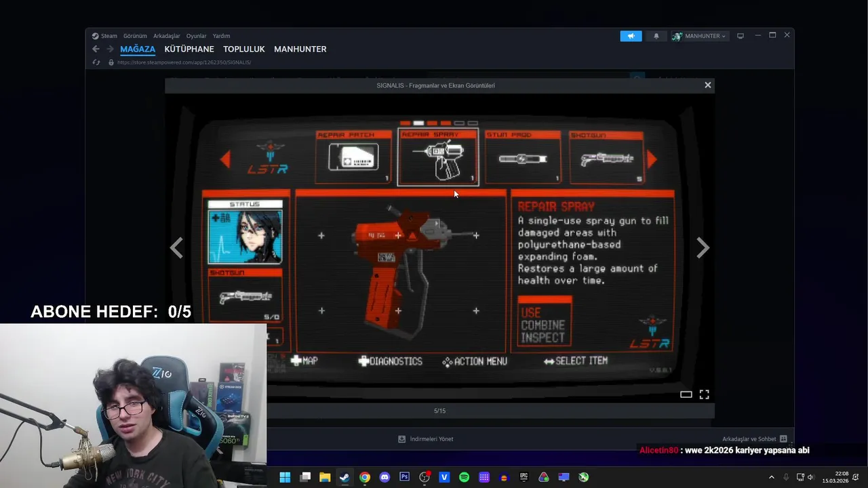Show the previous screenshot in the viewer
This screenshot has width=868, height=488.
(176, 248)
